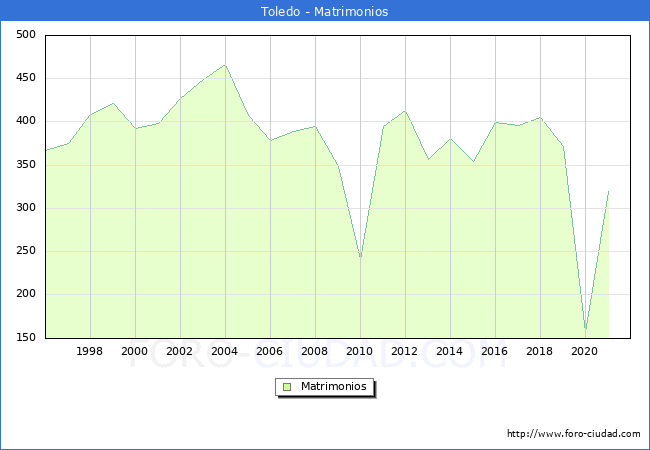This screenshot has width=650, height=450.
Task: Click the x-axis year label 2014
Action: click(x=449, y=351)
